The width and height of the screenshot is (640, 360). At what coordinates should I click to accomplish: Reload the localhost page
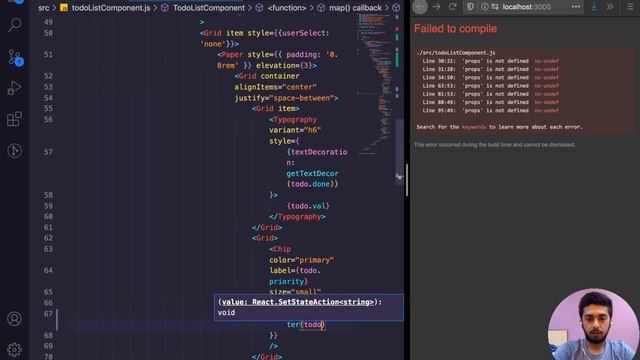[x=452, y=7]
